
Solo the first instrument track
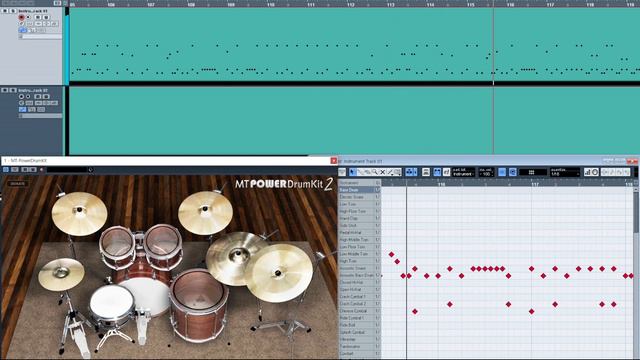(x=13, y=11)
